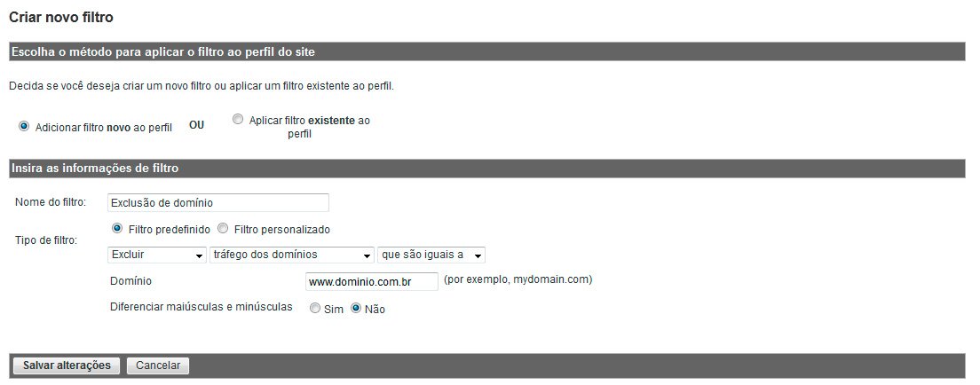Select 'Não' for case sensitivity

tap(357, 309)
